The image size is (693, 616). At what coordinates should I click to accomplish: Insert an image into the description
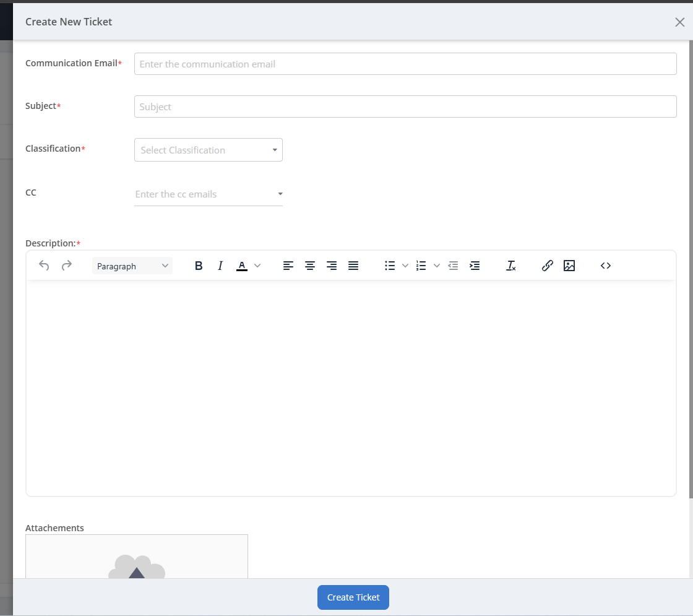pyautogui.click(x=569, y=266)
